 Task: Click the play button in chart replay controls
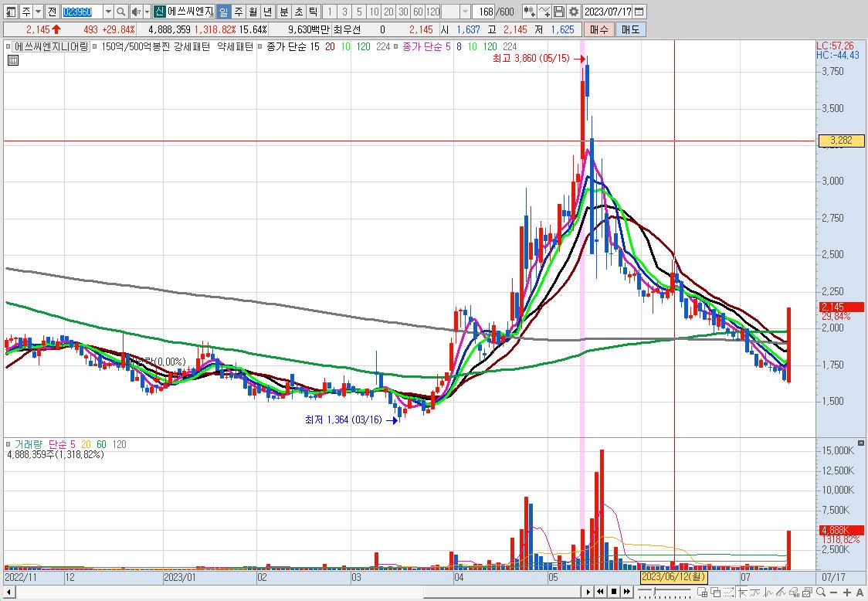pos(588,592)
